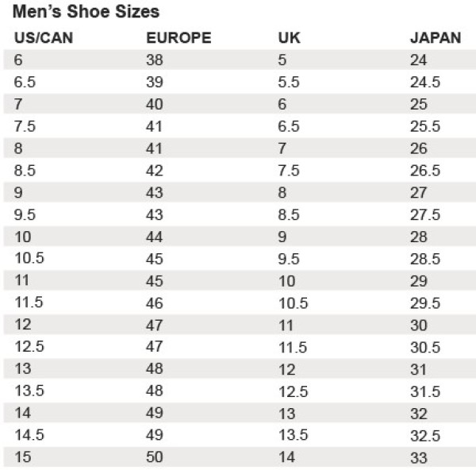This screenshot has width=476, height=470.
Task: Click the Men's Shoe Sizes title
Action: pyautogui.click(x=86, y=12)
